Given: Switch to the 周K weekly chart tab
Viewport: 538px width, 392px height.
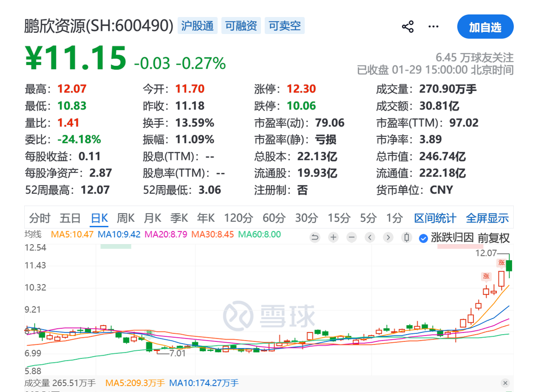Looking at the screenshot, I should click(126, 218).
